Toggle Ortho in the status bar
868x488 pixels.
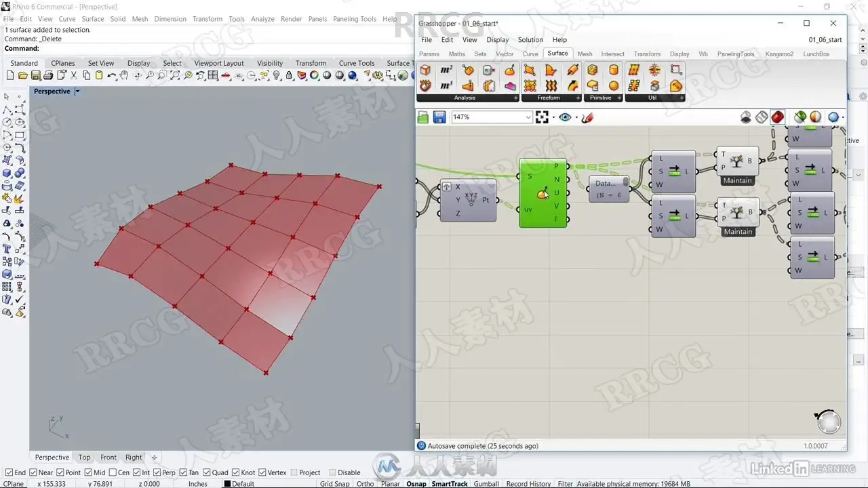click(365, 484)
